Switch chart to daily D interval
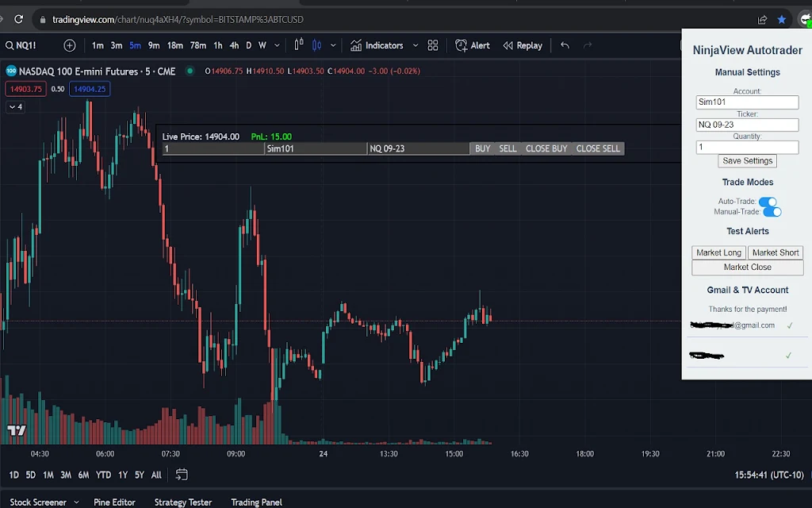Viewport: 812px width, 508px height. pyautogui.click(x=248, y=45)
